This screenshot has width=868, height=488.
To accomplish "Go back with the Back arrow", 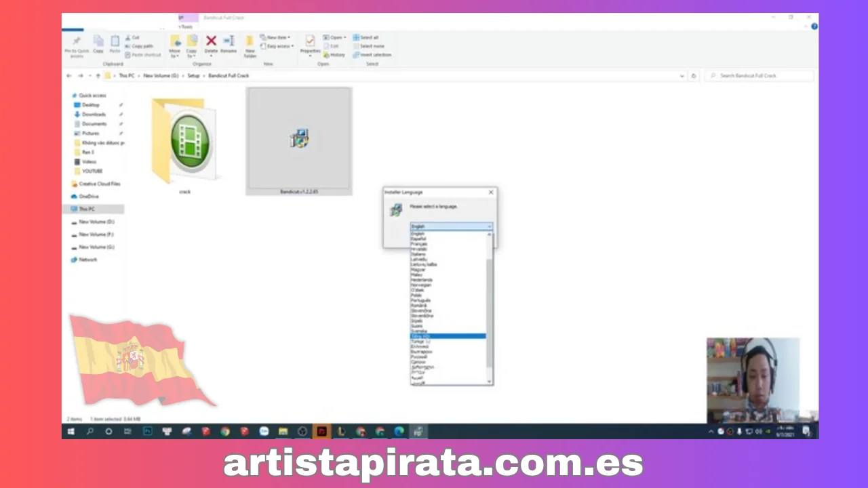I will click(x=69, y=76).
